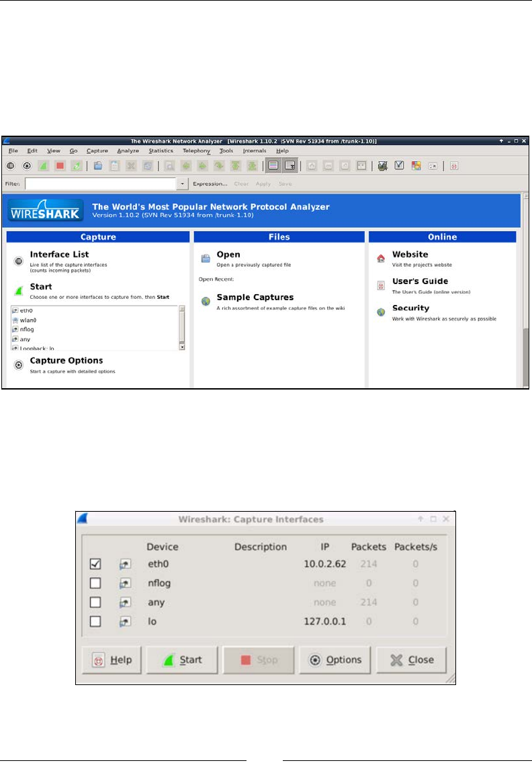Image resolution: width=532 pixels, height=767 pixels.
Task: Select wlan0 in the welcome interface list
Action: (x=28, y=320)
